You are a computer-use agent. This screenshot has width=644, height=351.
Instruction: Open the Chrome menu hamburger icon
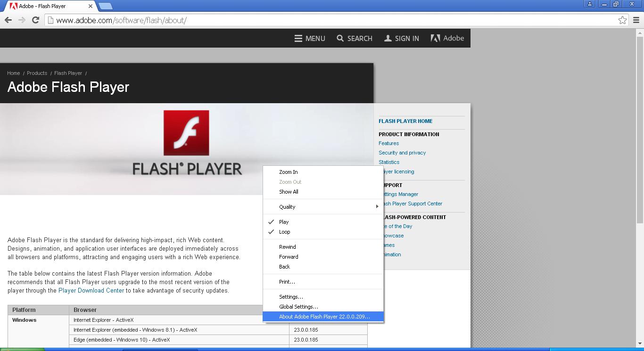tap(636, 20)
